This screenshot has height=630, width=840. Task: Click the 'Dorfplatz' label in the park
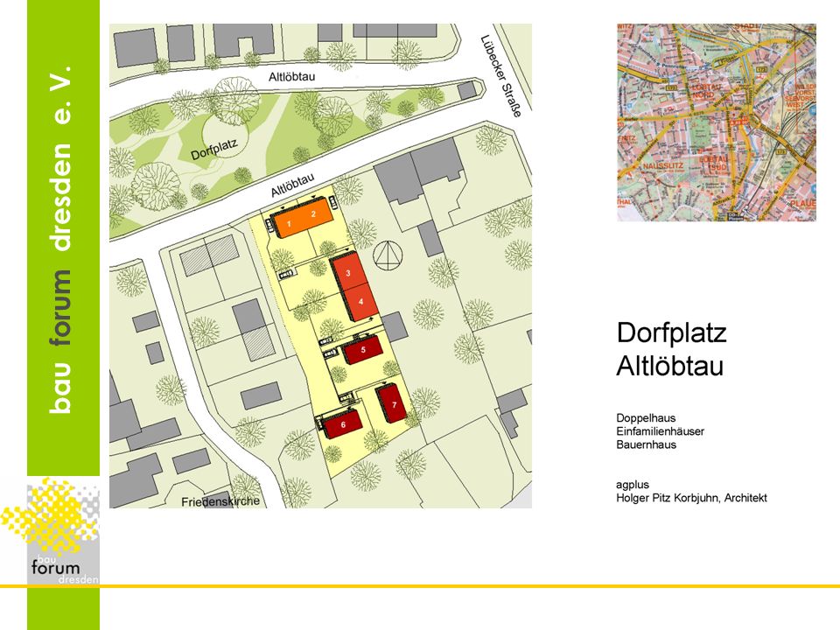[x=213, y=148]
